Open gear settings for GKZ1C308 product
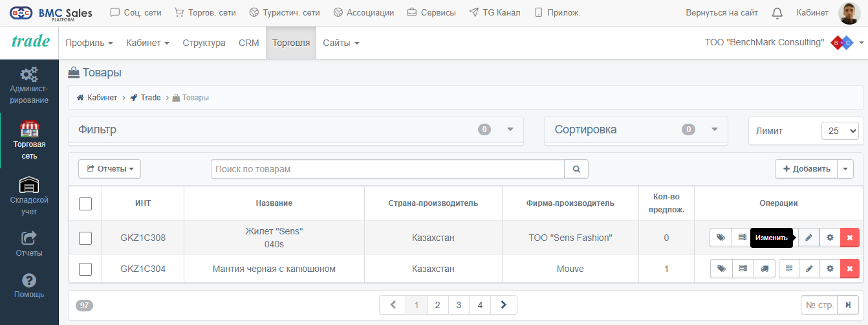 [x=830, y=238]
